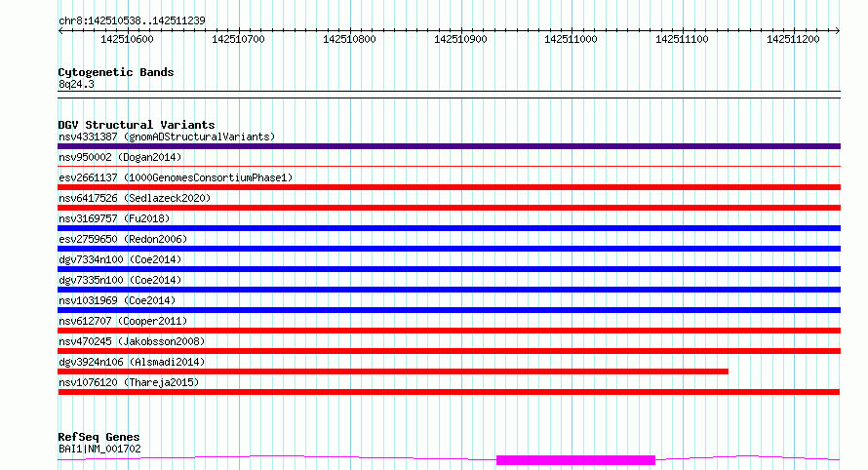Image resolution: width=868 pixels, height=470 pixels.
Task: Click ruler position 142510800
Action: (x=349, y=39)
